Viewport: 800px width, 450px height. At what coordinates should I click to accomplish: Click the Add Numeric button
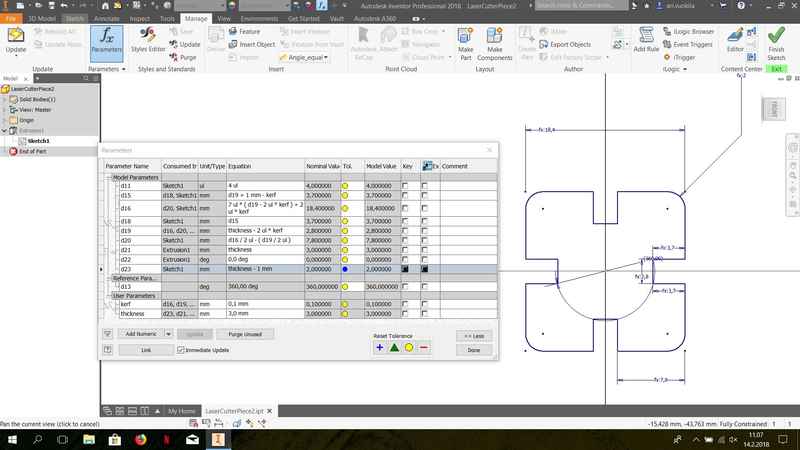(141, 334)
